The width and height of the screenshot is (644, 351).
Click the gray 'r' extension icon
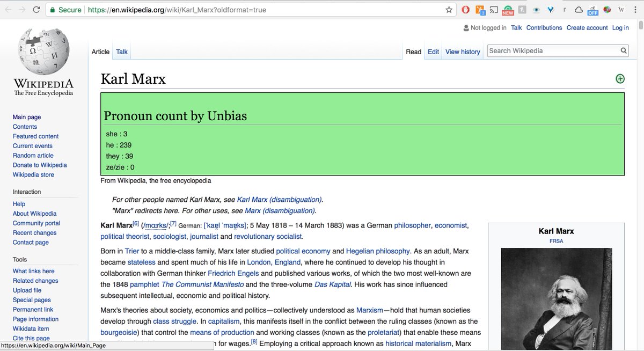[564, 10]
